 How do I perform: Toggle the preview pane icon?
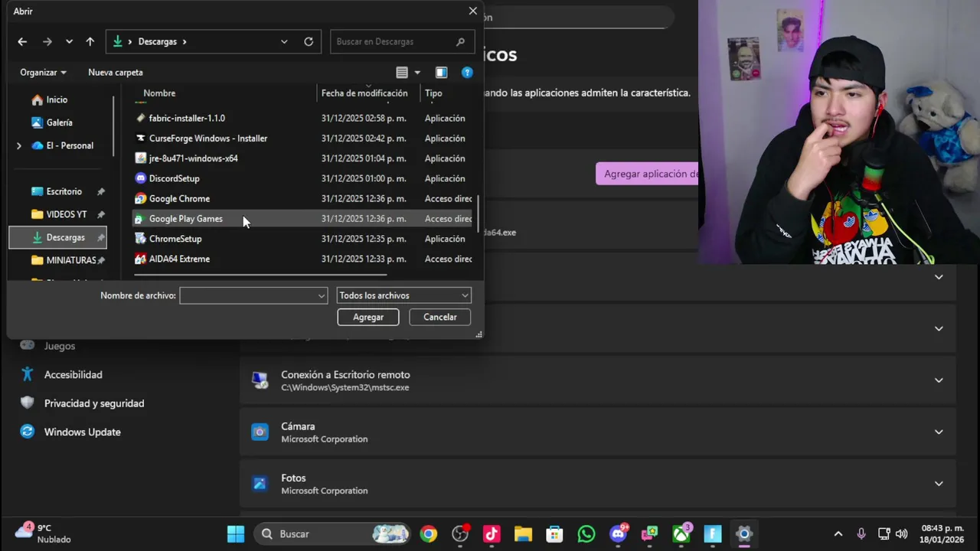tap(442, 72)
